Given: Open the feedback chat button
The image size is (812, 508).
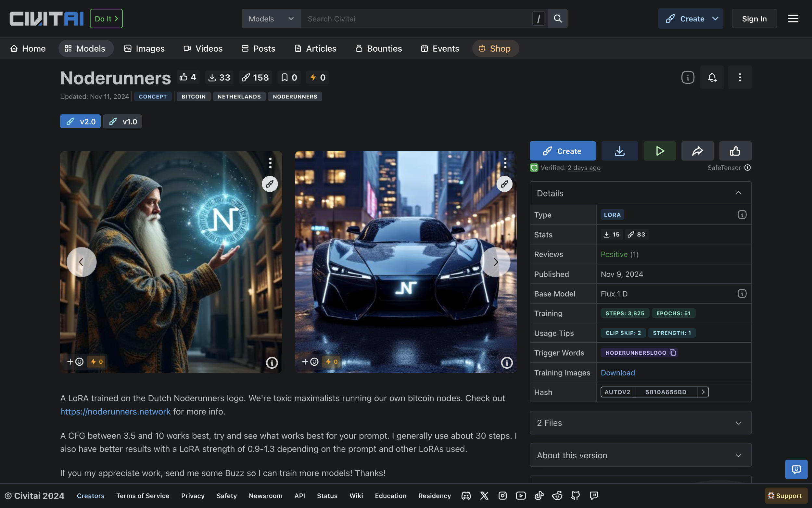Looking at the screenshot, I should tap(796, 469).
